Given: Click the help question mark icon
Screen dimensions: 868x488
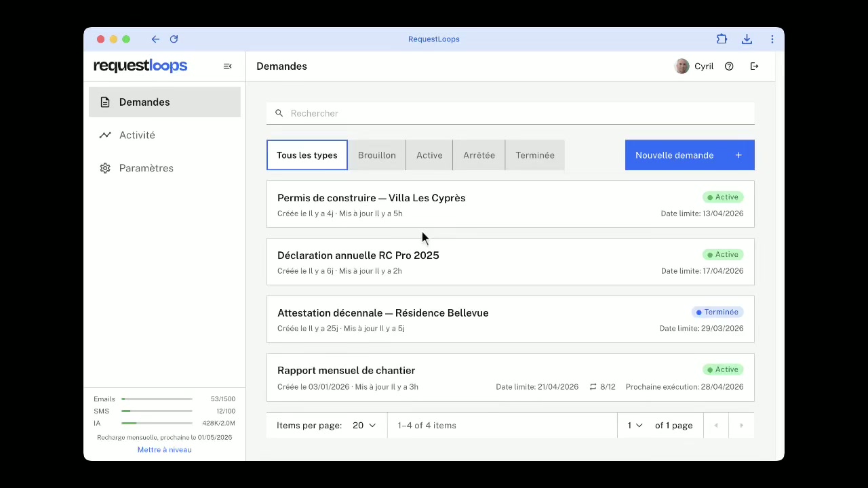Looking at the screenshot, I should [729, 66].
